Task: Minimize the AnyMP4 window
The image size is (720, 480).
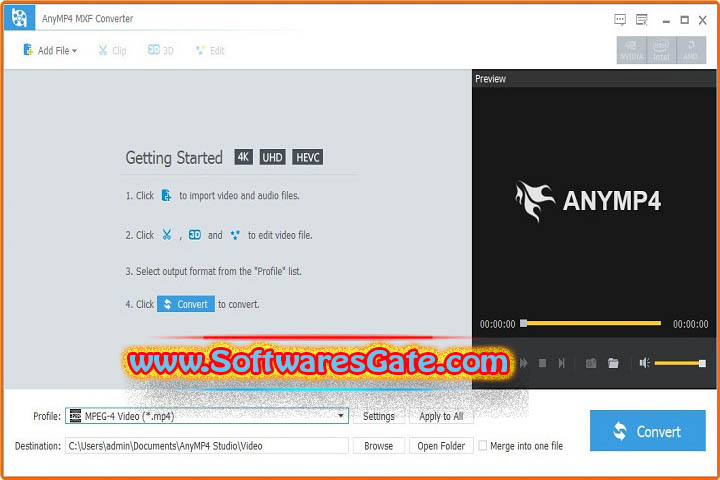Action: 666,20
